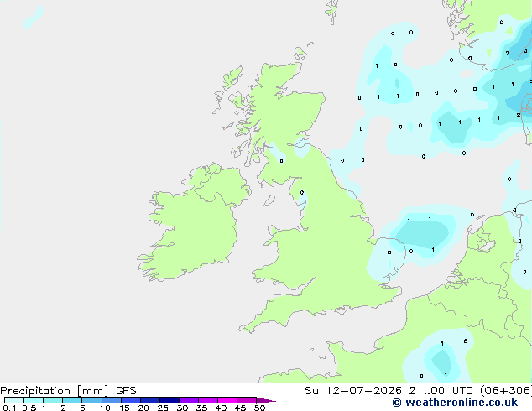Select the 30–35 mm purple legend swatch
Viewport: 532px width, 411px height.
point(189,400)
